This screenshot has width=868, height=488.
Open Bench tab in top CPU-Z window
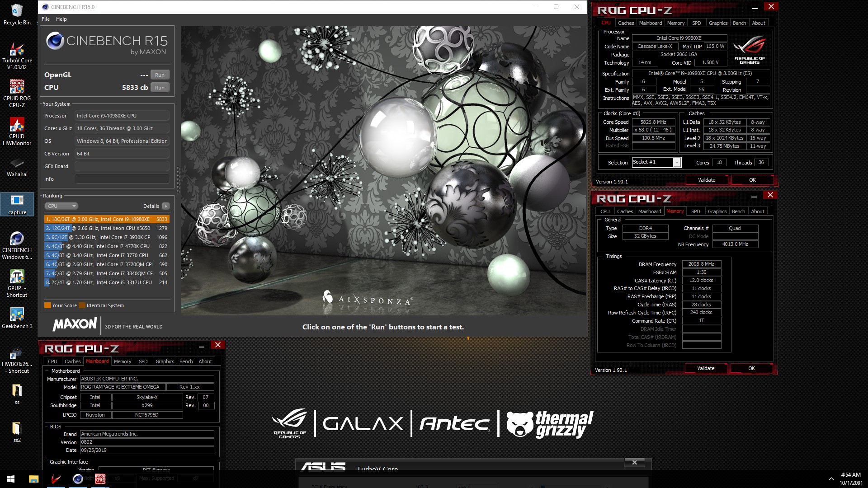tap(739, 23)
